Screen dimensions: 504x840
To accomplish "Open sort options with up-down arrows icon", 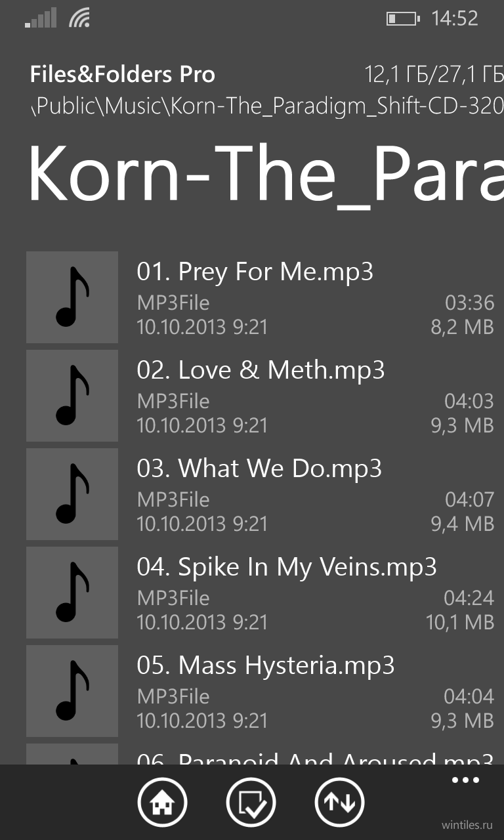I will click(x=339, y=802).
